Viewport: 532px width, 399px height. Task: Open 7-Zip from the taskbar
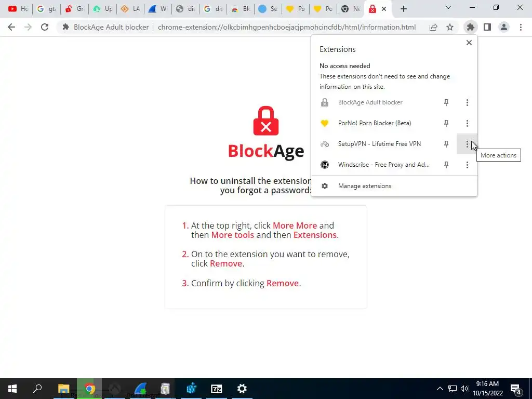point(217,389)
